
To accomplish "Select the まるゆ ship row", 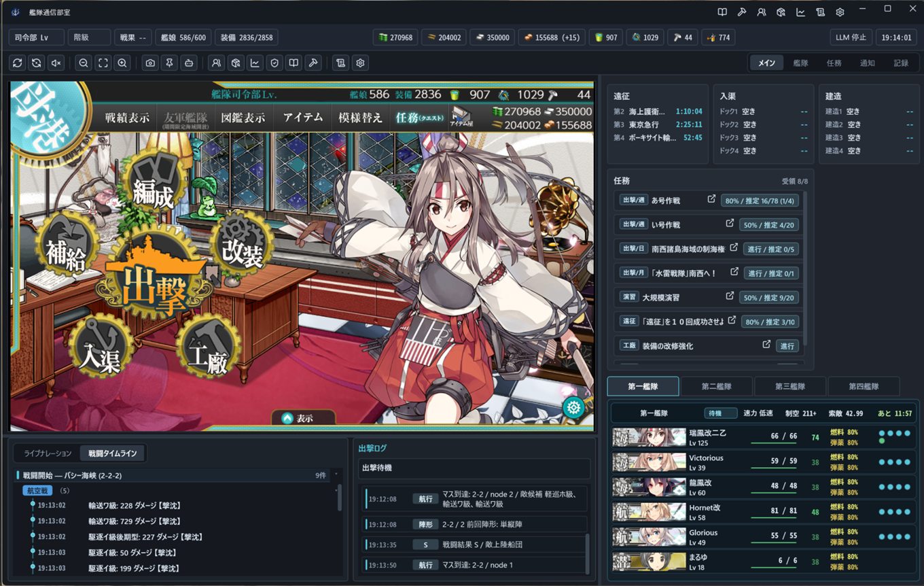I will click(764, 562).
